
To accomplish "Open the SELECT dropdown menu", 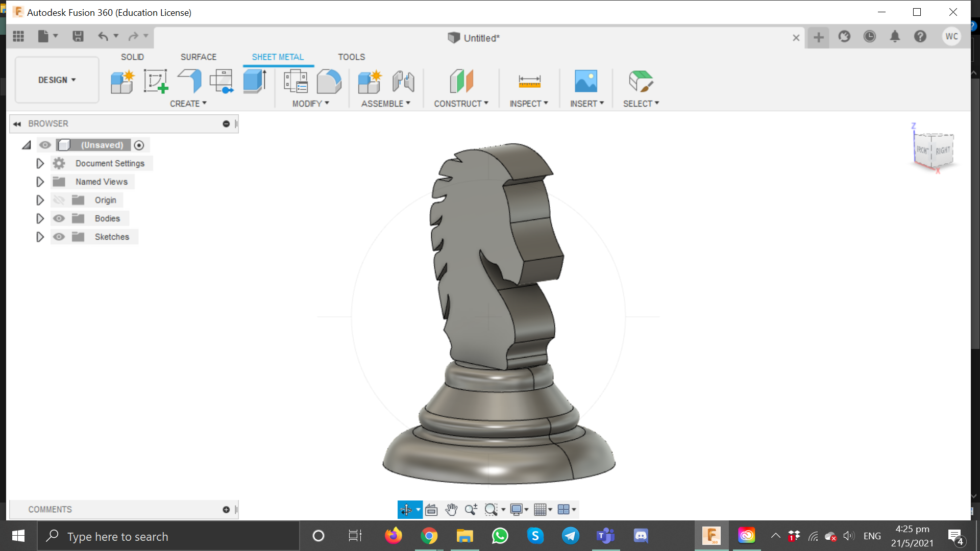I will 641,104.
